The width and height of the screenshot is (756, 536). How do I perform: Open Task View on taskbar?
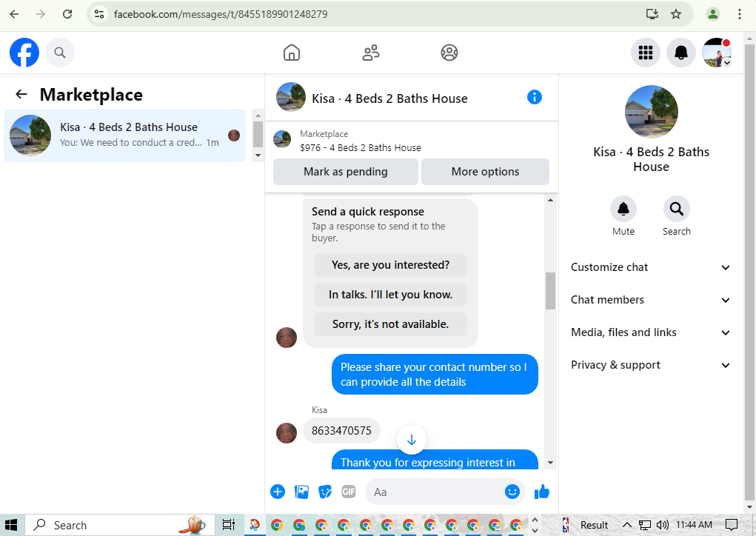(229, 524)
